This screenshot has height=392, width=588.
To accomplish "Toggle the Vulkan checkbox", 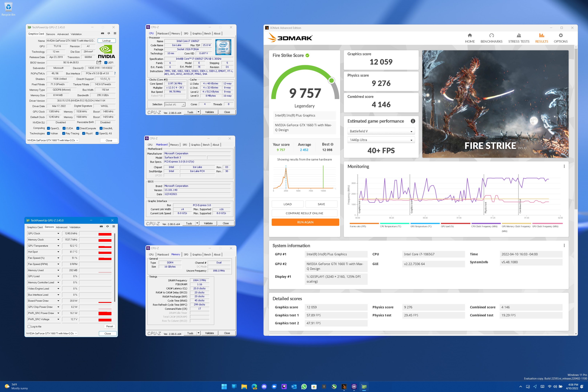I will (48, 134).
